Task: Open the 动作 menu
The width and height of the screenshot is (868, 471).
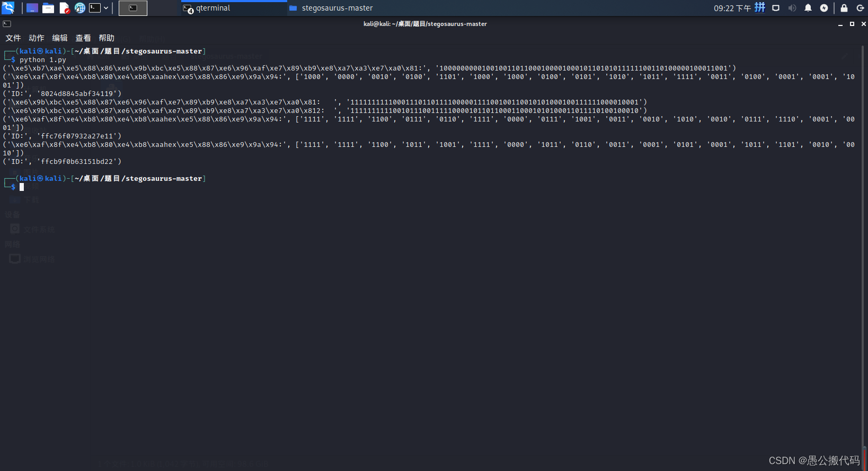Action: tap(37, 38)
